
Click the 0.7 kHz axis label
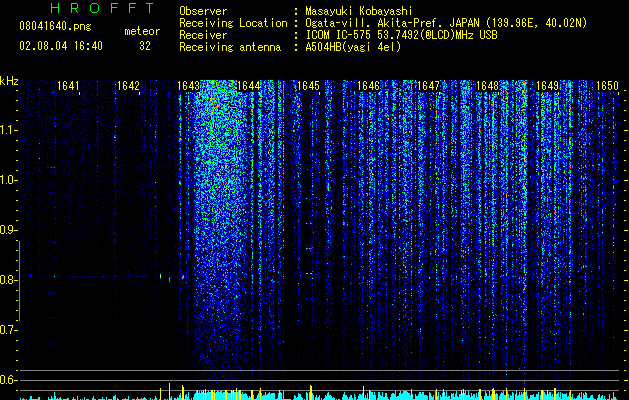tap(8, 330)
